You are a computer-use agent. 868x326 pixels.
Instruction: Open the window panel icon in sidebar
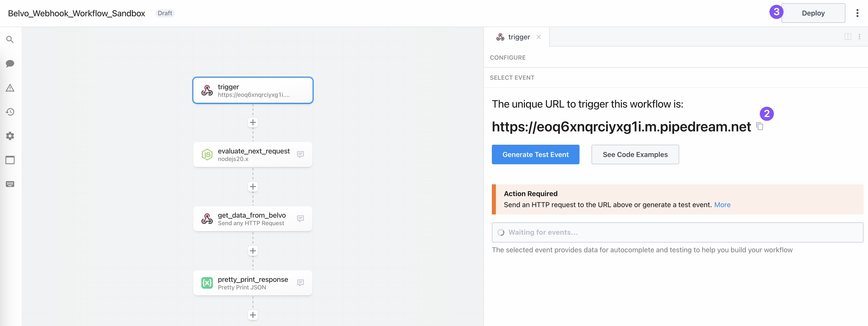(10, 160)
